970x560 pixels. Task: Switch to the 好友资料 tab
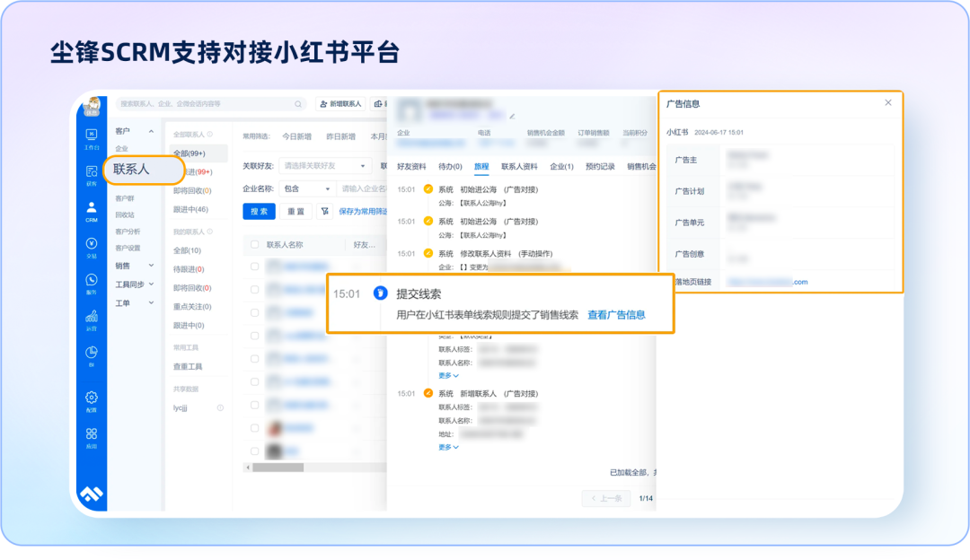(411, 166)
